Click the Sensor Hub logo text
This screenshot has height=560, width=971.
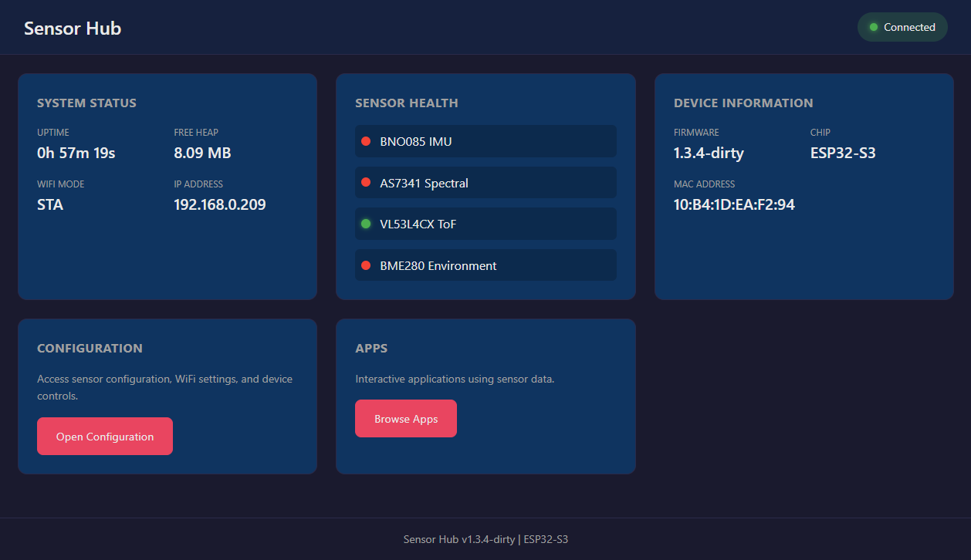[x=72, y=28]
